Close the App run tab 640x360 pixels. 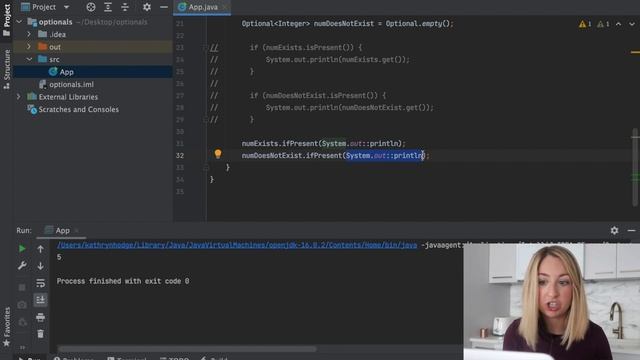77,231
